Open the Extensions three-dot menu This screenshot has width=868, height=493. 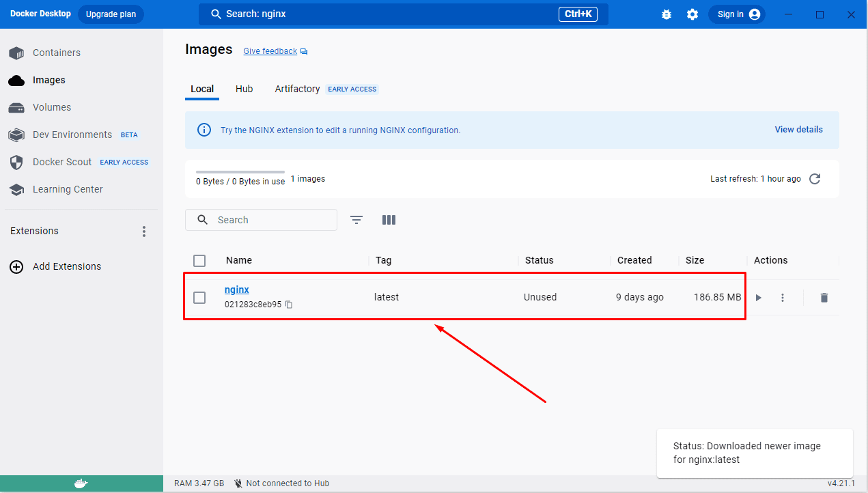[144, 231]
